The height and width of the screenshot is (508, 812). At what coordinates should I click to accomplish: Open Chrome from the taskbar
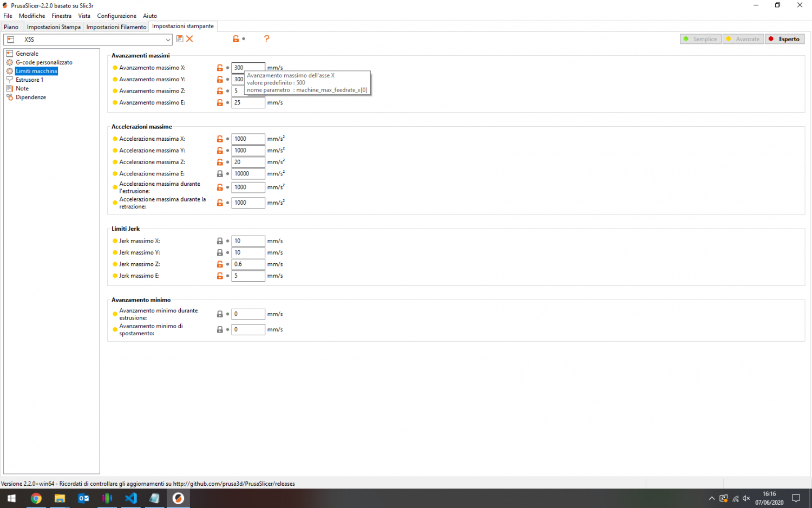(x=36, y=498)
